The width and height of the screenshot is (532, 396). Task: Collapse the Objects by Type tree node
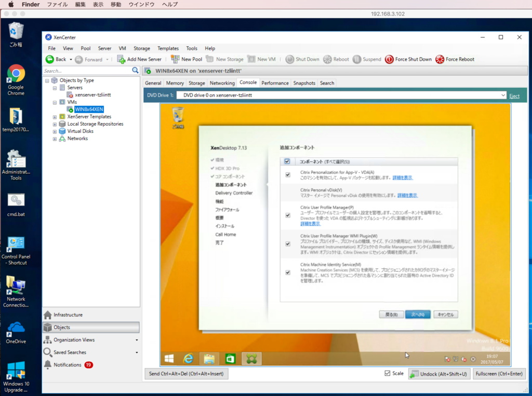pyautogui.click(x=47, y=80)
